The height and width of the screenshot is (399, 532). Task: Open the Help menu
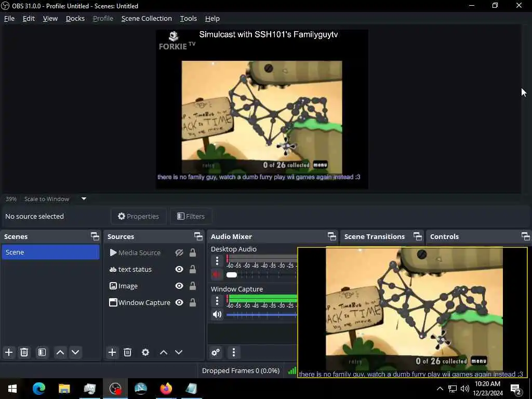pos(212,18)
